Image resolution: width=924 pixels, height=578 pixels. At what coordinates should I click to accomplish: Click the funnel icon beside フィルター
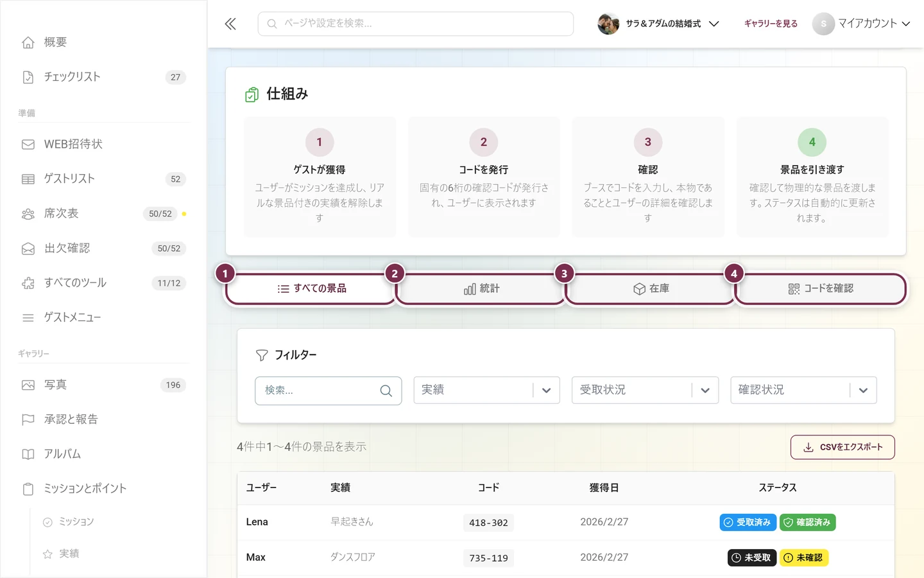262,355
